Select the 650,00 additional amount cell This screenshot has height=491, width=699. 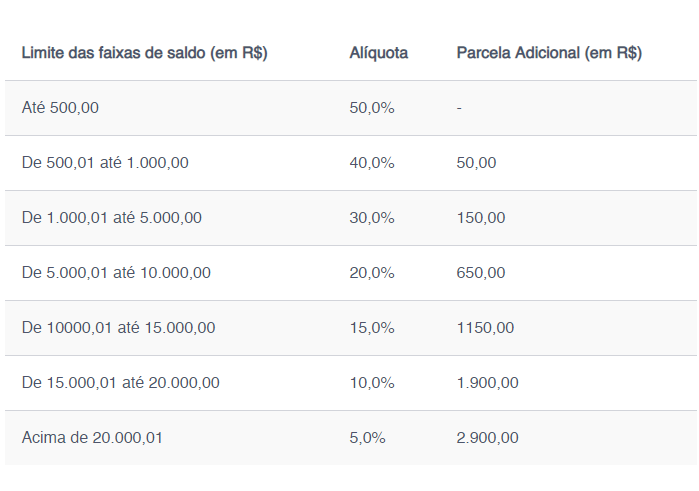pyautogui.click(x=481, y=273)
